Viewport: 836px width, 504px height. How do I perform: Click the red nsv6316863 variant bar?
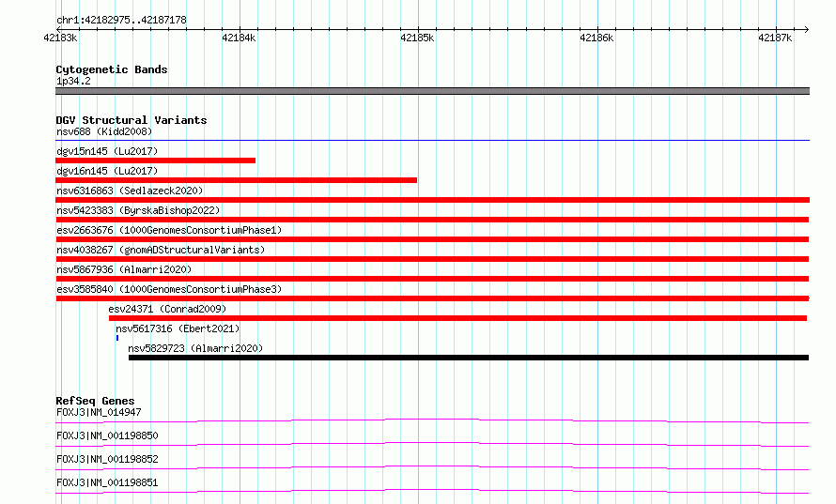[x=432, y=200]
